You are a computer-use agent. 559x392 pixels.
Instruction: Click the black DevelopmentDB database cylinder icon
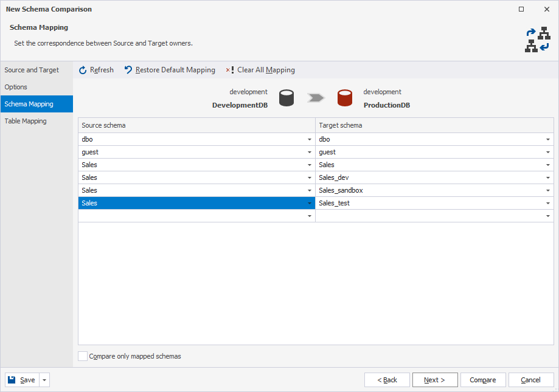click(x=286, y=98)
